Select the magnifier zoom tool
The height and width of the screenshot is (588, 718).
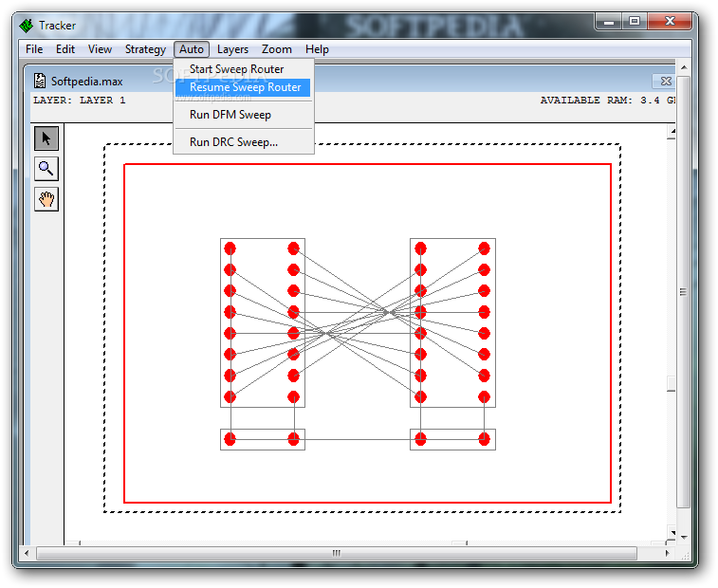coord(46,169)
